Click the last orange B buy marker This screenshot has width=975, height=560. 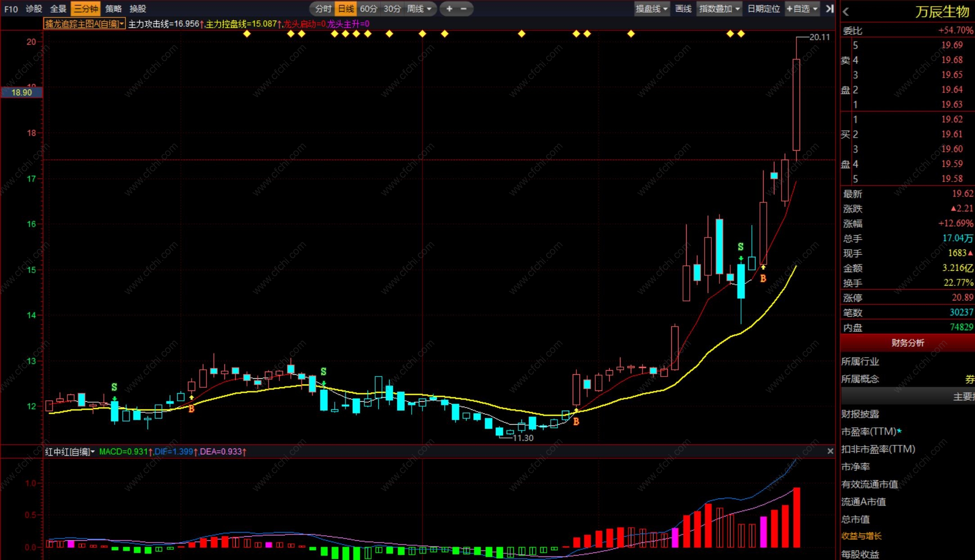coord(763,278)
